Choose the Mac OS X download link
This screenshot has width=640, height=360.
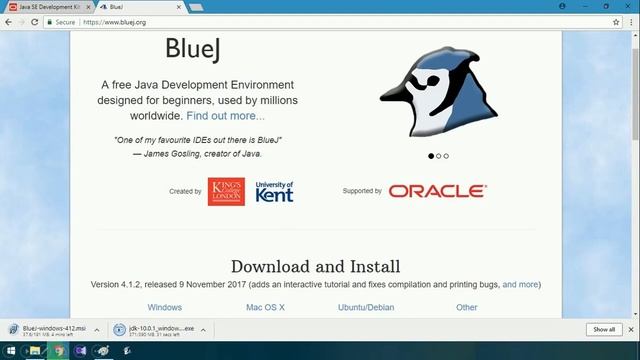(265, 307)
